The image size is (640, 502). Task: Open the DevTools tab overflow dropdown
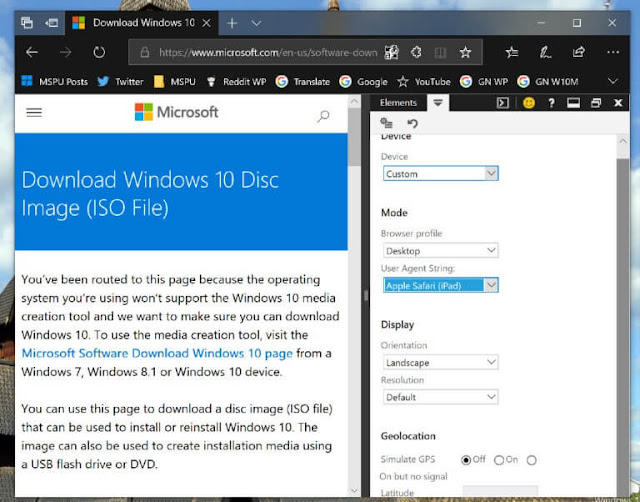click(438, 103)
